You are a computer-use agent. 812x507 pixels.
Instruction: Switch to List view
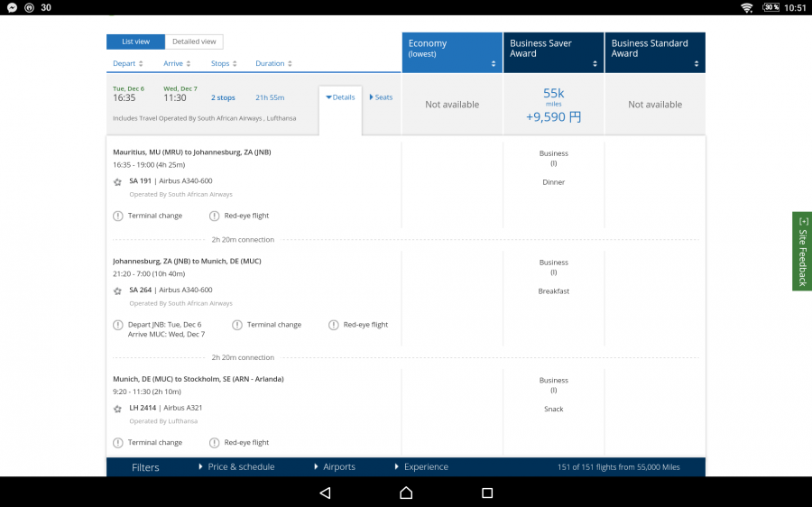click(x=135, y=41)
